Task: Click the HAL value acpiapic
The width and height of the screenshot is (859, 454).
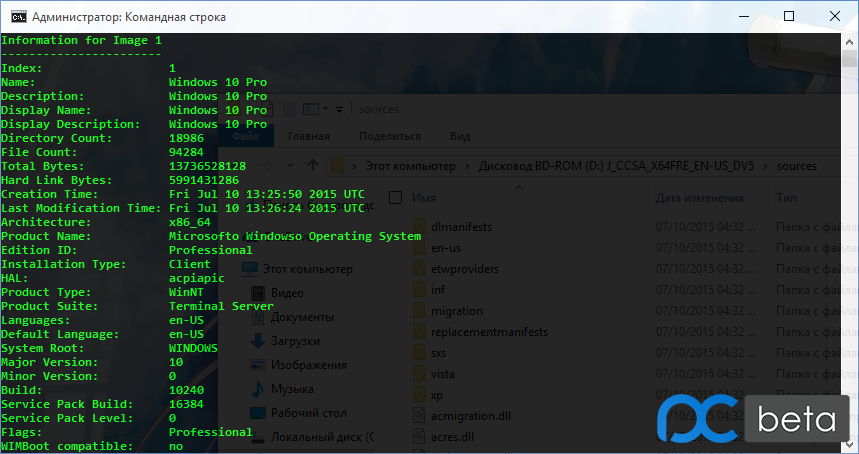Action: click(197, 278)
